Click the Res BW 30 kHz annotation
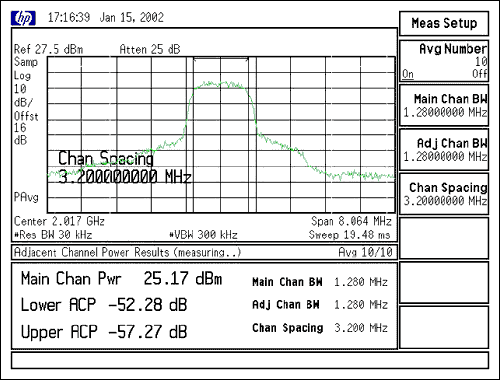The image size is (500, 380). [53, 235]
